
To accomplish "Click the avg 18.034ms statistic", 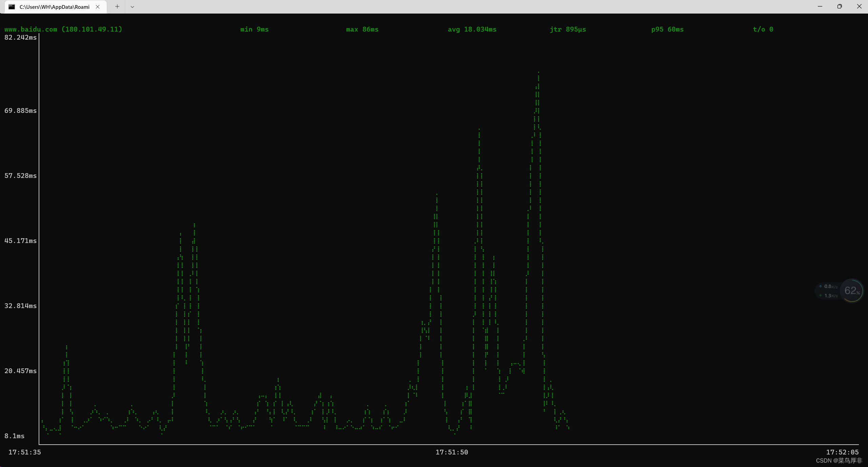I will (x=472, y=29).
